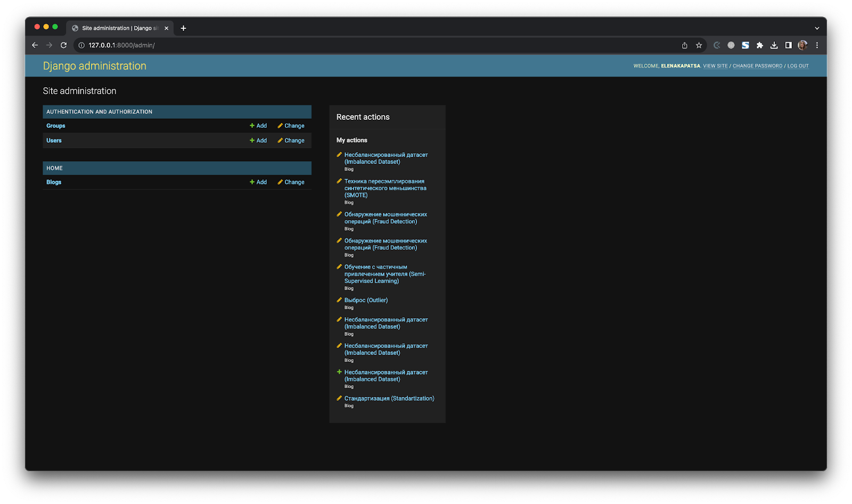The height and width of the screenshot is (504, 852).
Task: Open Semi-Supervised Learning recent action link
Action: (385, 274)
